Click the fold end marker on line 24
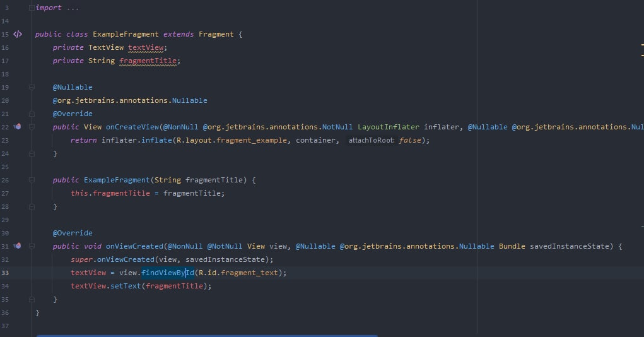Screen dimensions: 644x337 32,154
